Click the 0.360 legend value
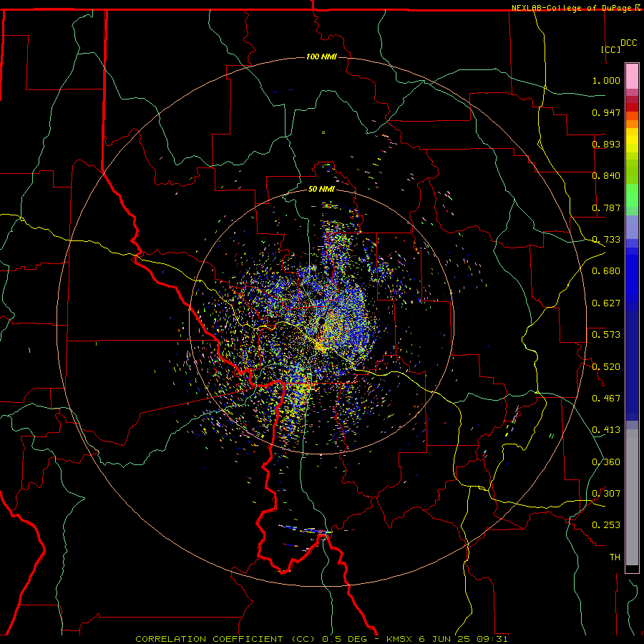644x644 pixels. (606, 462)
